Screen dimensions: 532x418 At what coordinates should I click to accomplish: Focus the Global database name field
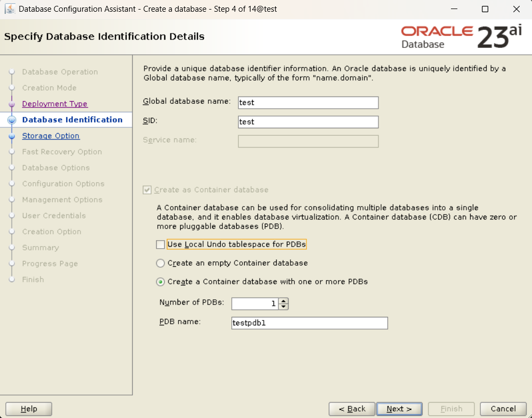pos(308,103)
